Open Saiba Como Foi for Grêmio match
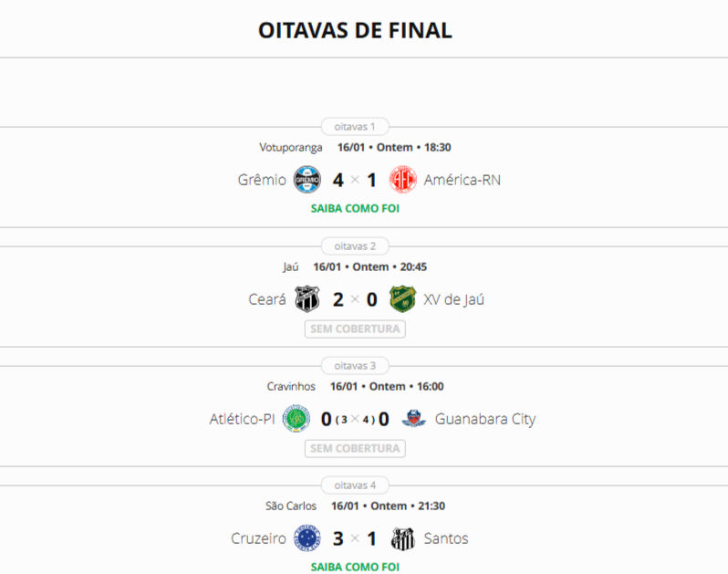 click(355, 208)
